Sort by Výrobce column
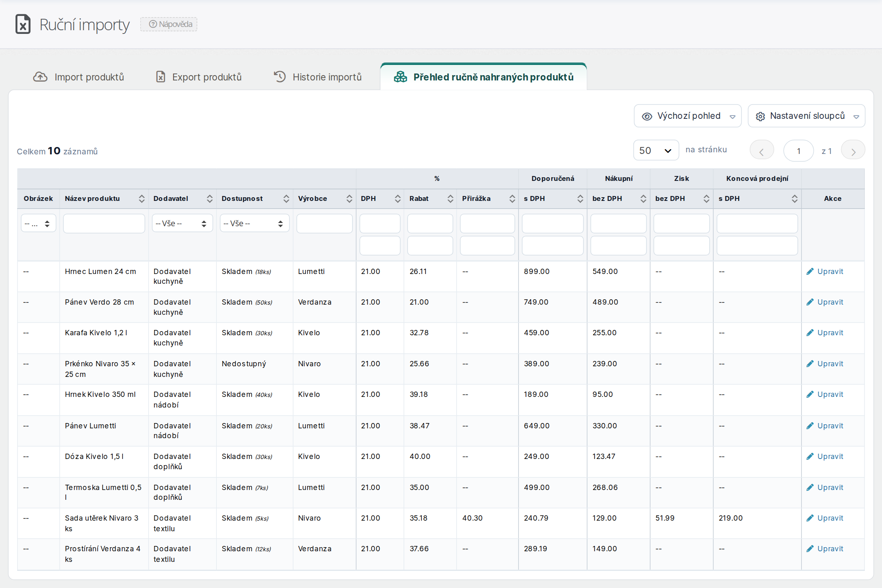The height and width of the screenshot is (588, 882). 349,199
